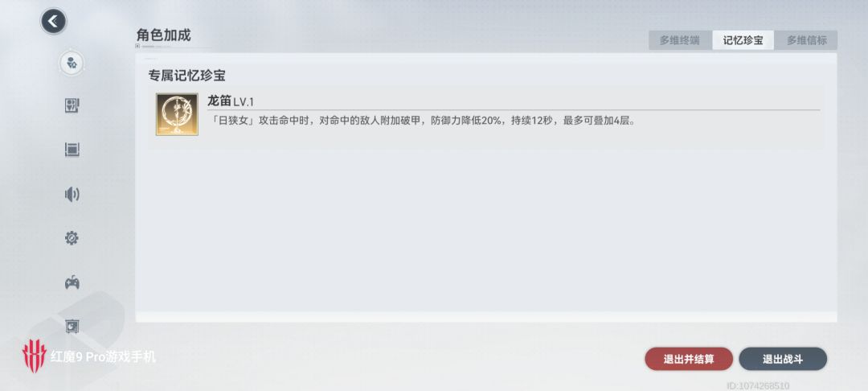Click the ID number text

(758, 385)
